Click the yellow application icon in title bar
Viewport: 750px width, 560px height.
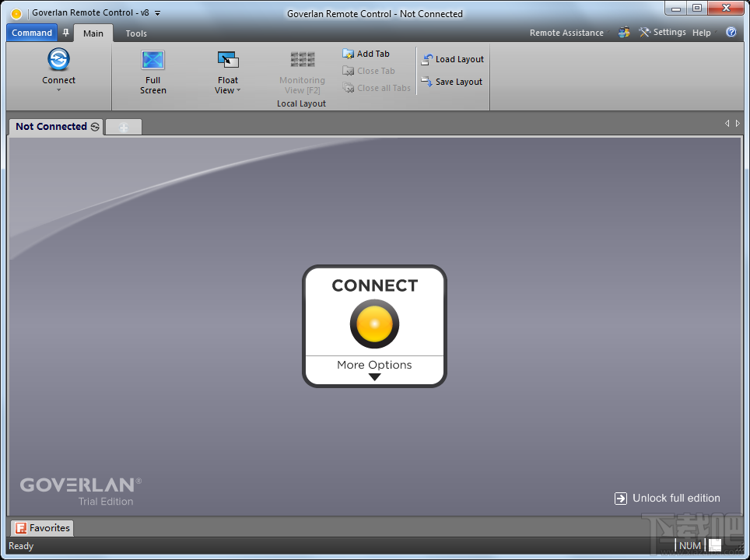pyautogui.click(x=16, y=14)
